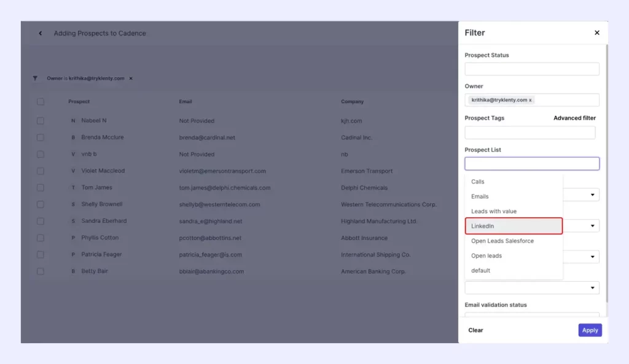Click company Abbott Insurance

click(x=364, y=238)
